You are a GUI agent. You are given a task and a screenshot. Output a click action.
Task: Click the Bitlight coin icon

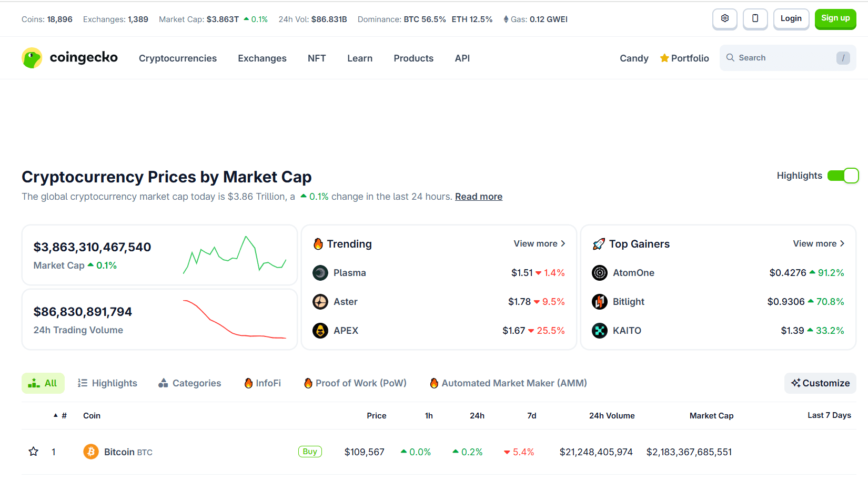point(600,302)
